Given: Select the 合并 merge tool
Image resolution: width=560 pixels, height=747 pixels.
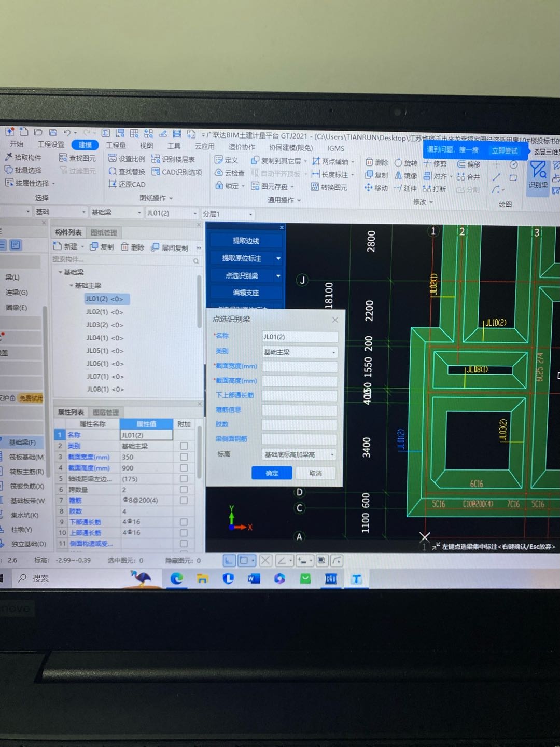Looking at the screenshot, I should click(468, 177).
